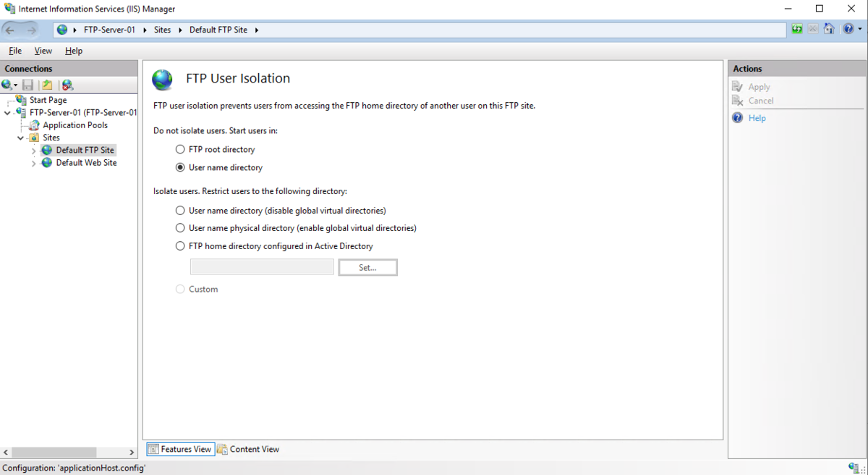Click the Save connections floppy disk icon

point(28,85)
